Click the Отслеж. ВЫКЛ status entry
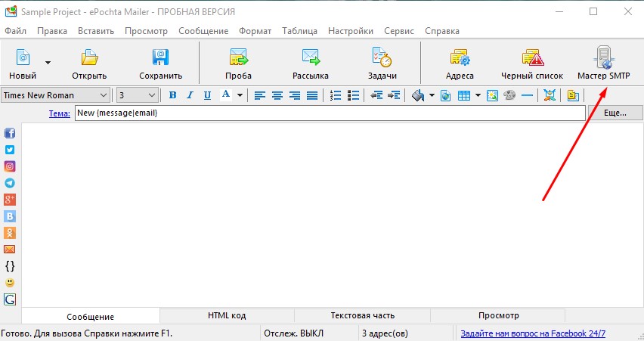This screenshot has width=644, height=341. 293,333
